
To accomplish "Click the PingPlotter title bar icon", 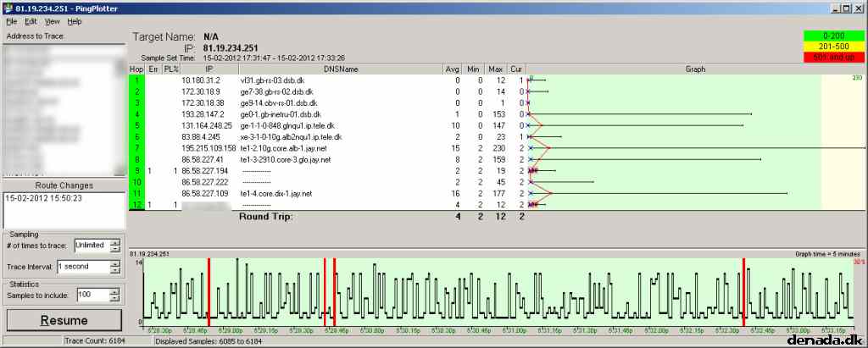I will [x=8, y=8].
